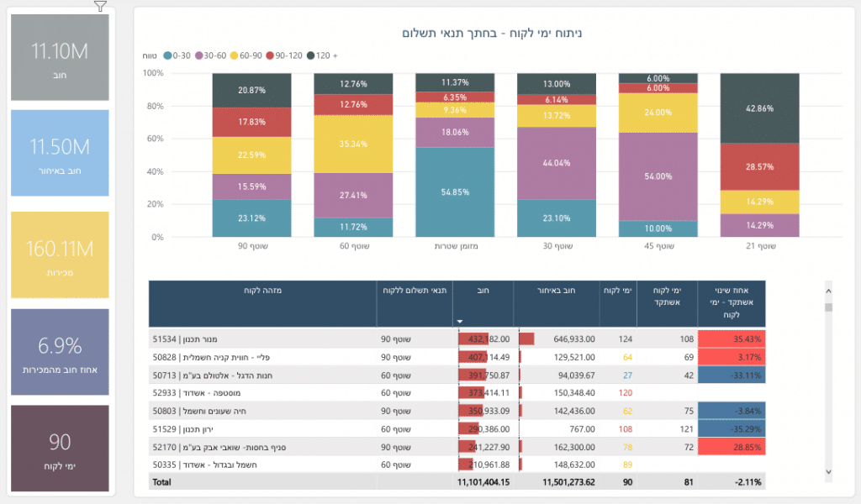
Task: Sort by the חוב באיחור column header
Action: tap(556, 290)
